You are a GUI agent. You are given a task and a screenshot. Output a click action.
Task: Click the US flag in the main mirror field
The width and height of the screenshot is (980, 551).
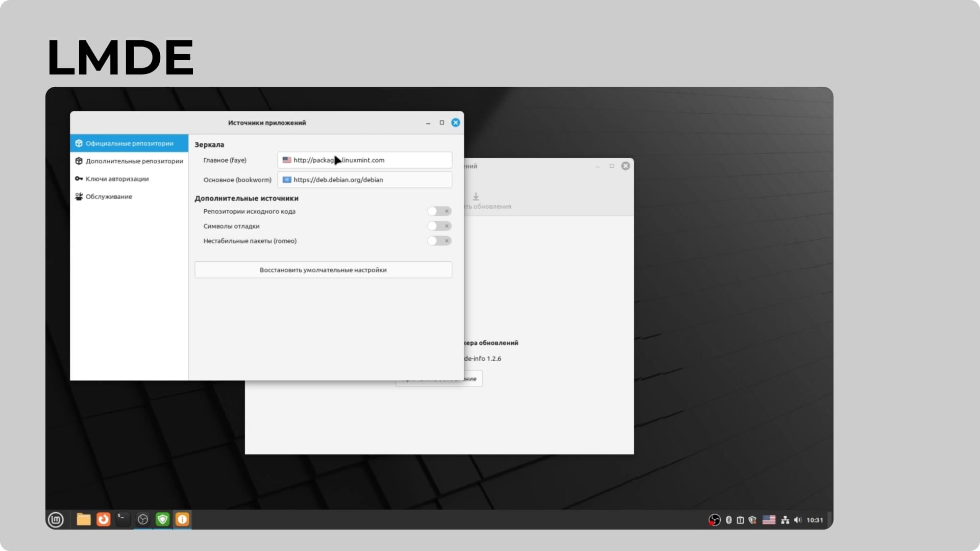click(287, 160)
